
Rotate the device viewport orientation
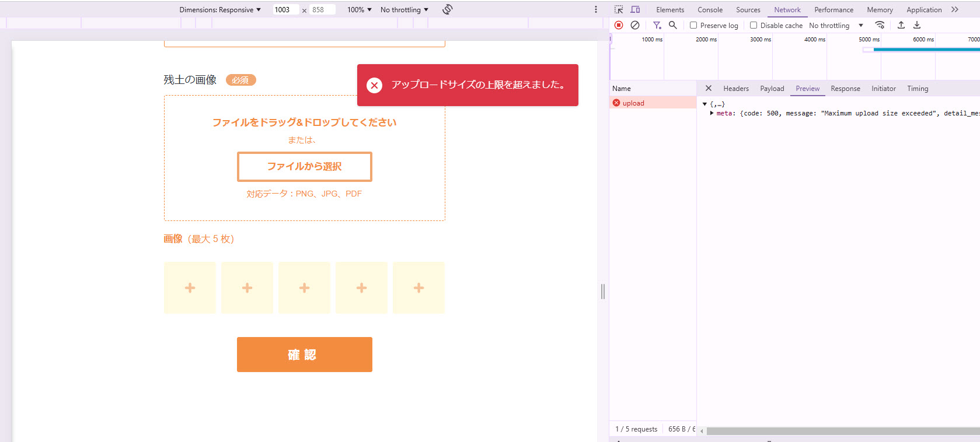[x=448, y=9]
